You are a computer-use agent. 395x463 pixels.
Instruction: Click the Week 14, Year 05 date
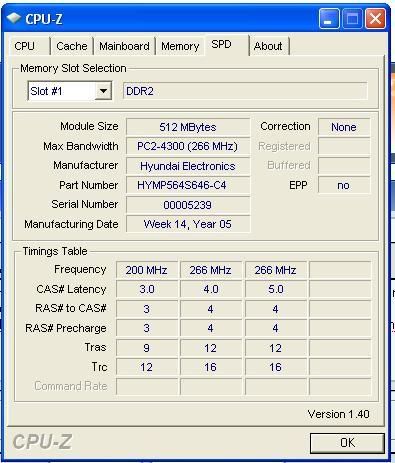188,224
